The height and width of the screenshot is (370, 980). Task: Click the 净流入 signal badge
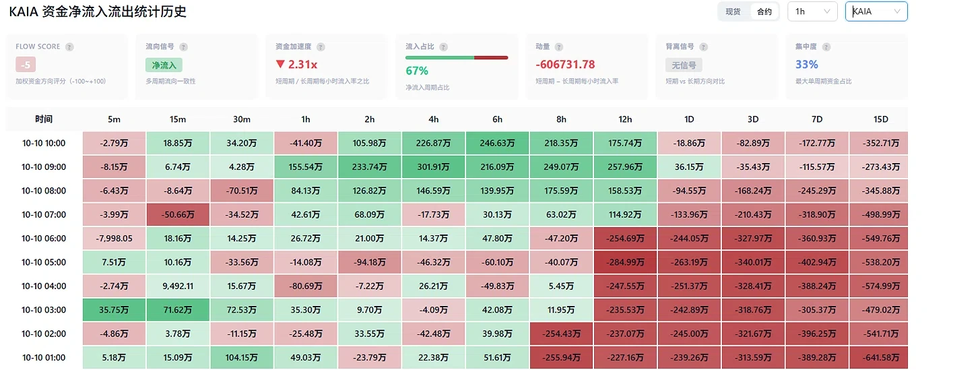(x=164, y=65)
